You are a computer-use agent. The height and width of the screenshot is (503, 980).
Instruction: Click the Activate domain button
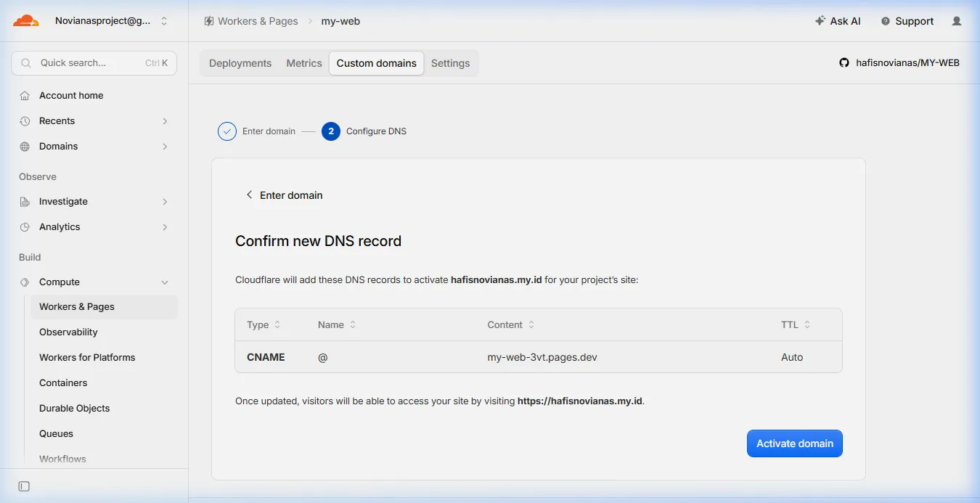[795, 443]
